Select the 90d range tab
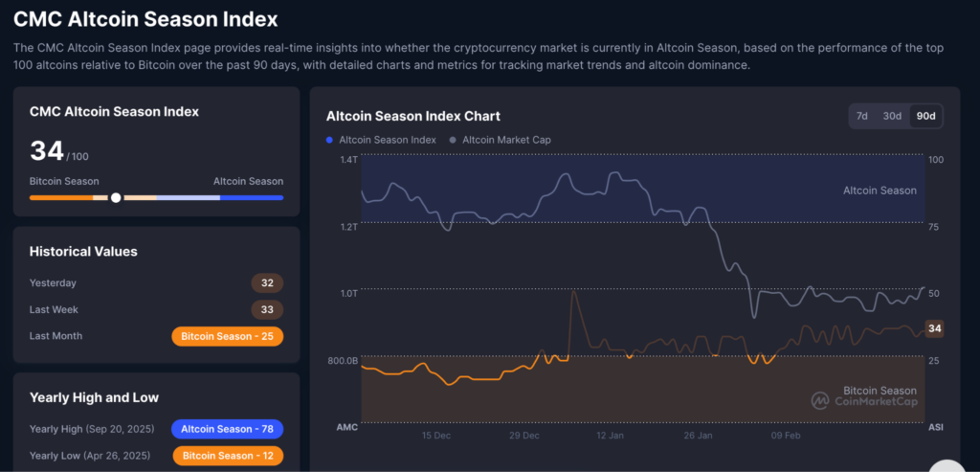Image resolution: width=980 pixels, height=472 pixels. pyautogui.click(x=925, y=116)
